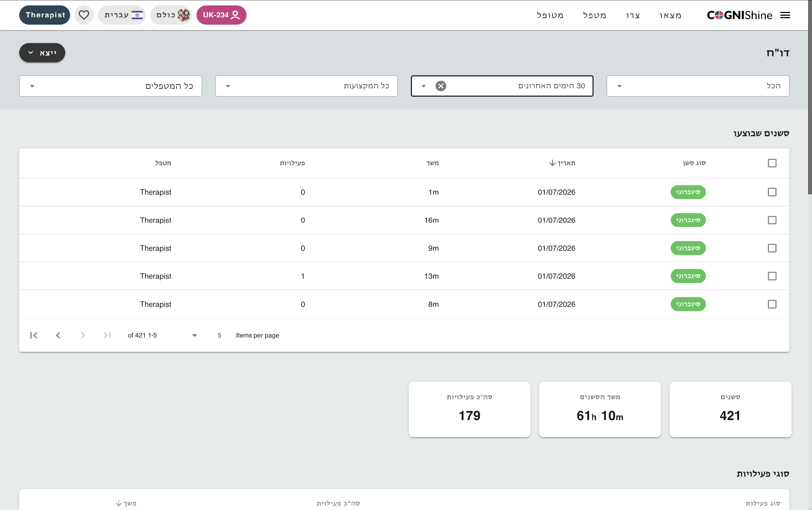Select all sessions with header checkbox
812x510 pixels.
772,163
